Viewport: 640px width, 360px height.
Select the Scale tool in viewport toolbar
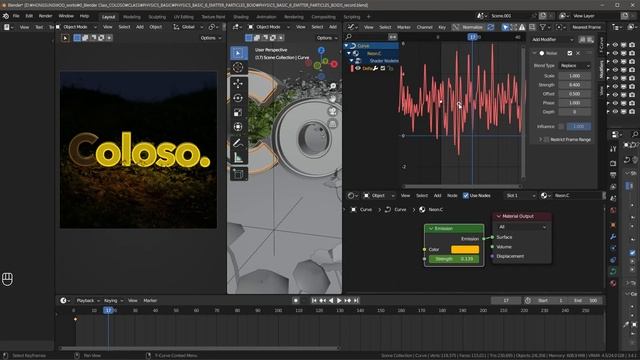(238, 112)
